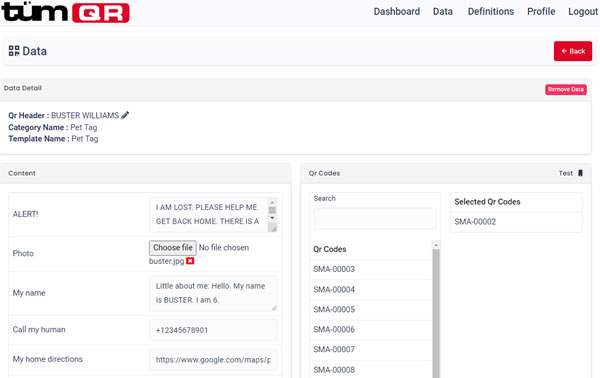Edit Qr Header with pencil icon
Image resolution: width=600 pixels, height=378 pixels.
coord(125,115)
